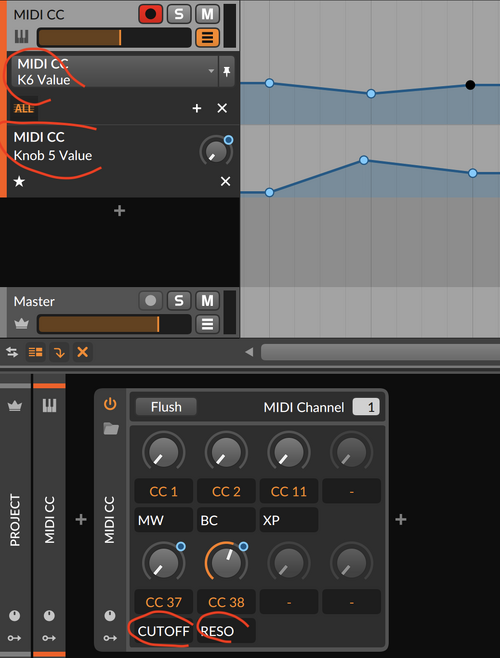Add a new track with the plus below lanes
Screen dimensions: 500x658
click(x=120, y=211)
